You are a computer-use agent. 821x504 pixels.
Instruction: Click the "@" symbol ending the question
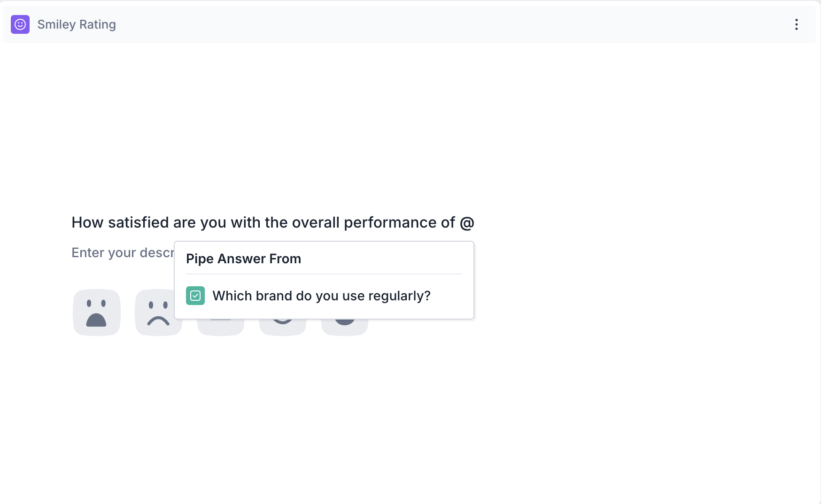coord(467,222)
